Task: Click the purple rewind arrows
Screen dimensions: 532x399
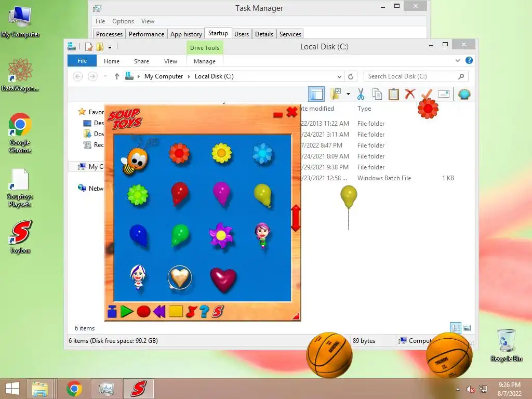Action: point(159,312)
